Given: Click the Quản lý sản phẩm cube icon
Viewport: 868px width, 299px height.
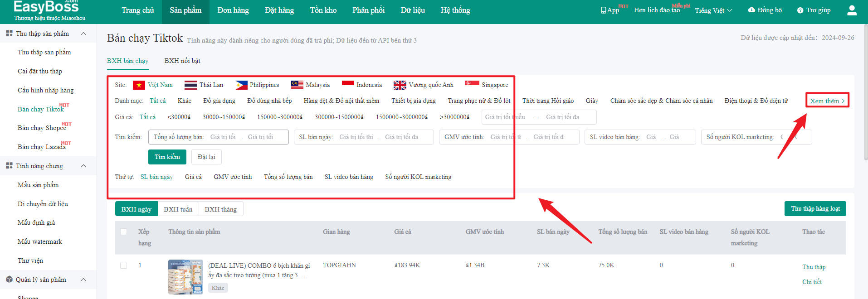Looking at the screenshot, I should coord(9,280).
